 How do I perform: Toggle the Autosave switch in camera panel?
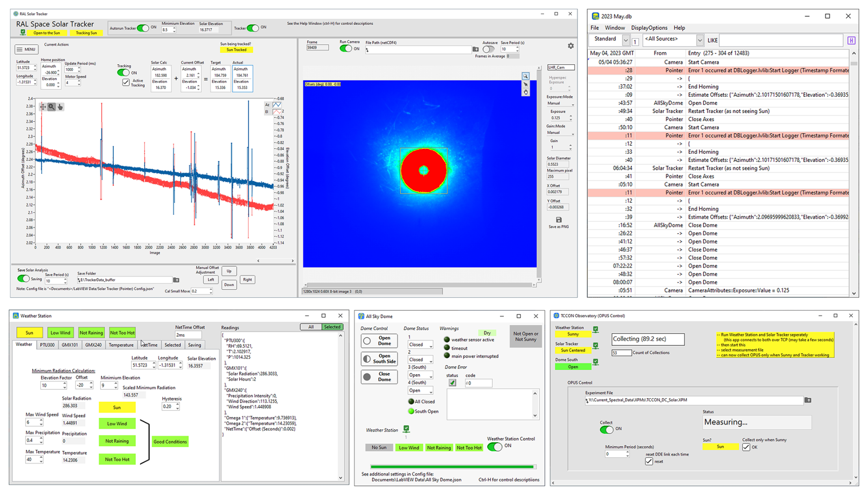pyautogui.click(x=488, y=50)
